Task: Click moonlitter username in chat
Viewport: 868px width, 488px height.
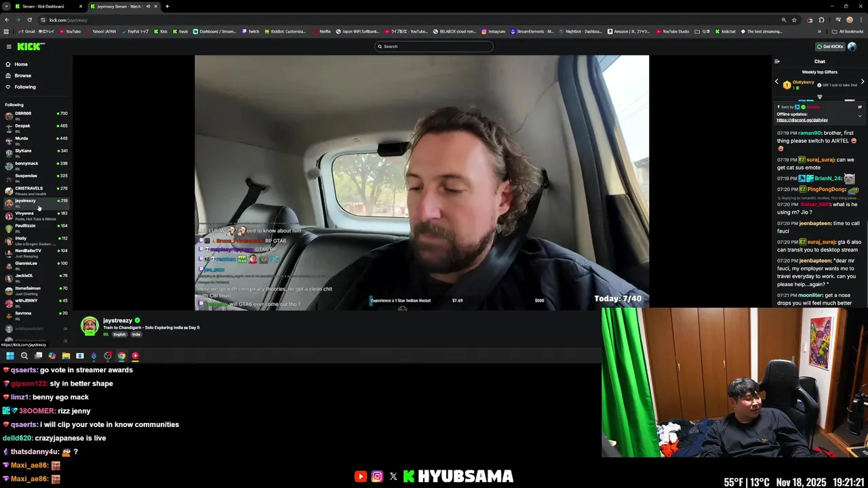Action: point(811,295)
